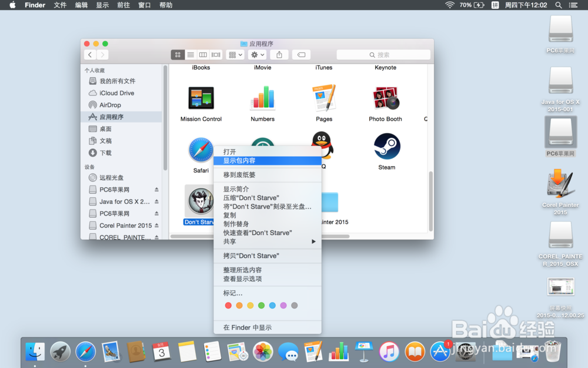Open Launchpad from the Dock
The image size is (588, 368).
(x=61, y=352)
